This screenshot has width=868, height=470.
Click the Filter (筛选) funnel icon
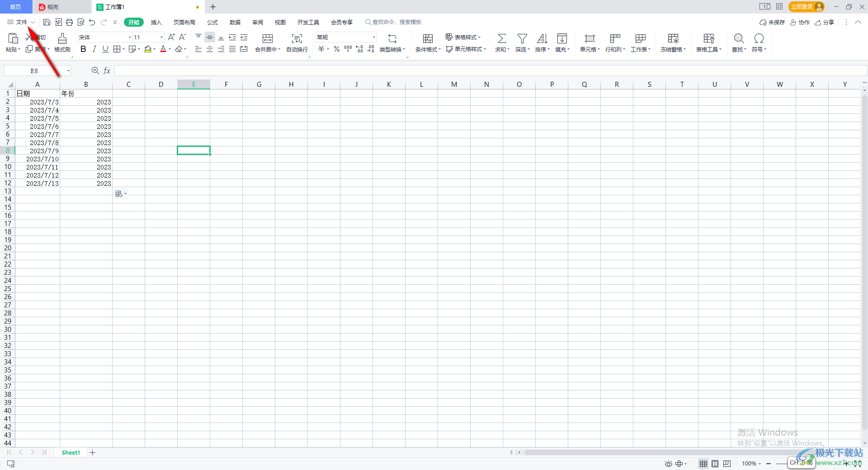click(522, 38)
